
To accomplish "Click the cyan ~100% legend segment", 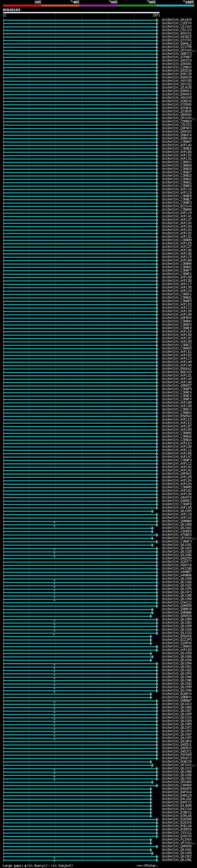I will pos(175,6).
